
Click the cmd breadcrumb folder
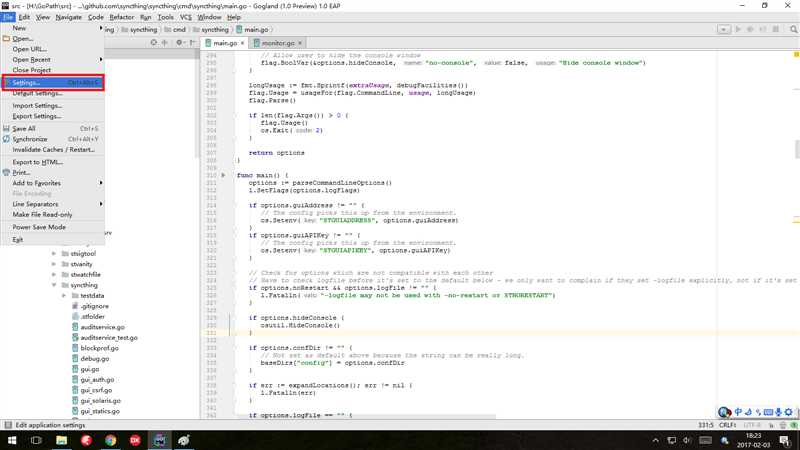pos(175,30)
